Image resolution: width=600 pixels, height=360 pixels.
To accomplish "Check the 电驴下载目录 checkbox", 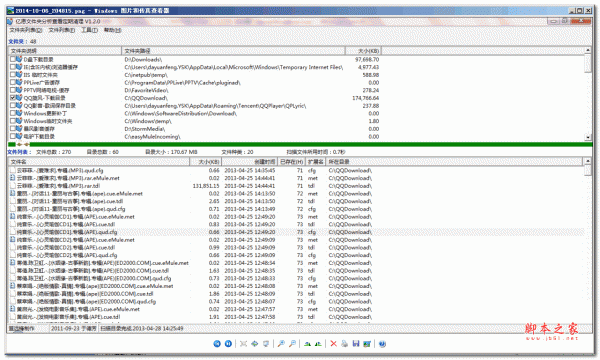I will tap(13, 136).
